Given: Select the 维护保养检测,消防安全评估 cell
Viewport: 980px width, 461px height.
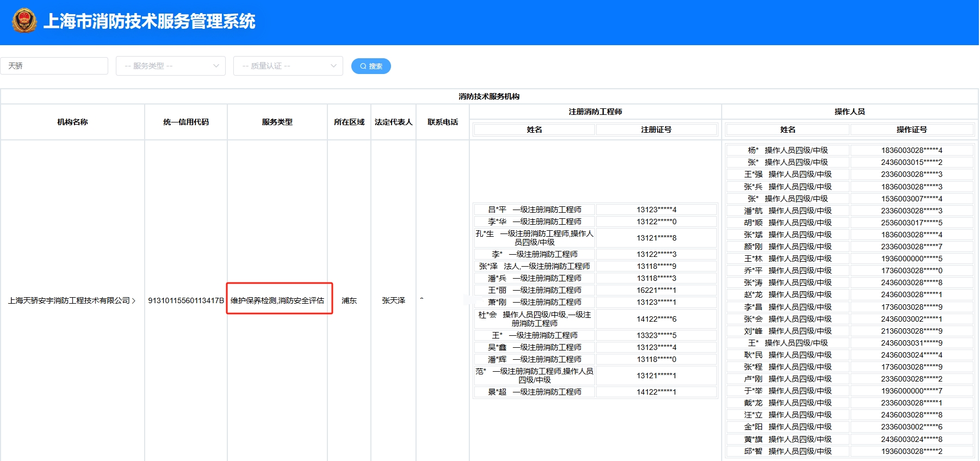Looking at the screenshot, I should click(x=277, y=300).
